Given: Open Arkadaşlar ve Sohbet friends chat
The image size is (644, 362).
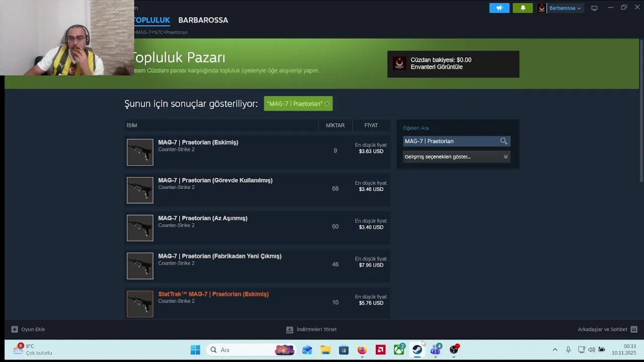Looking at the screenshot, I should click(602, 329).
